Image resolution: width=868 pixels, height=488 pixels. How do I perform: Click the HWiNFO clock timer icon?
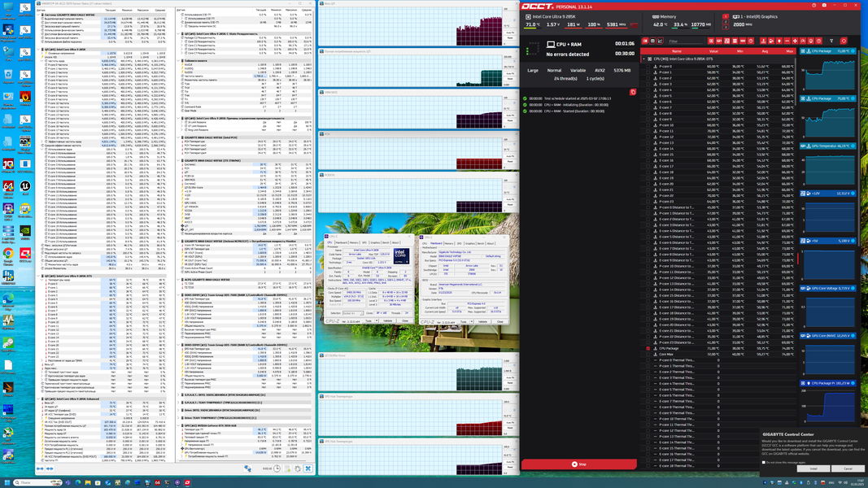point(277,468)
